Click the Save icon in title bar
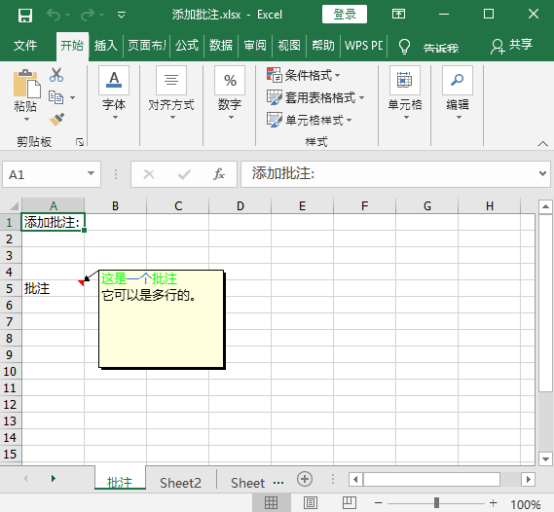Image resolution: width=554 pixels, height=512 pixels. coord(25,15)
